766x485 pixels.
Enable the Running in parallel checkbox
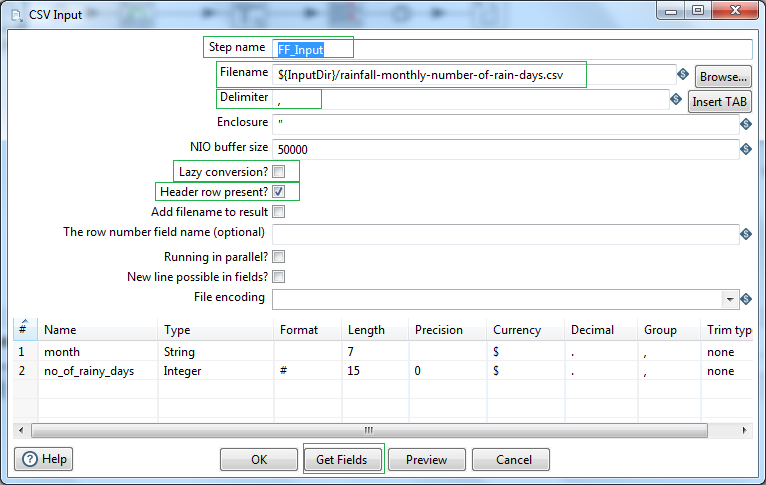pyautogui.click(x=278, y=257)
